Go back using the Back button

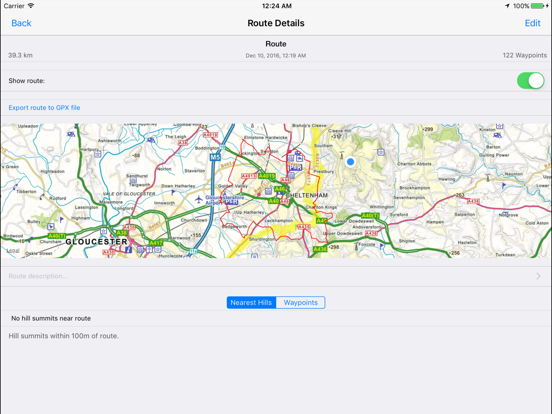coord(21,23)
